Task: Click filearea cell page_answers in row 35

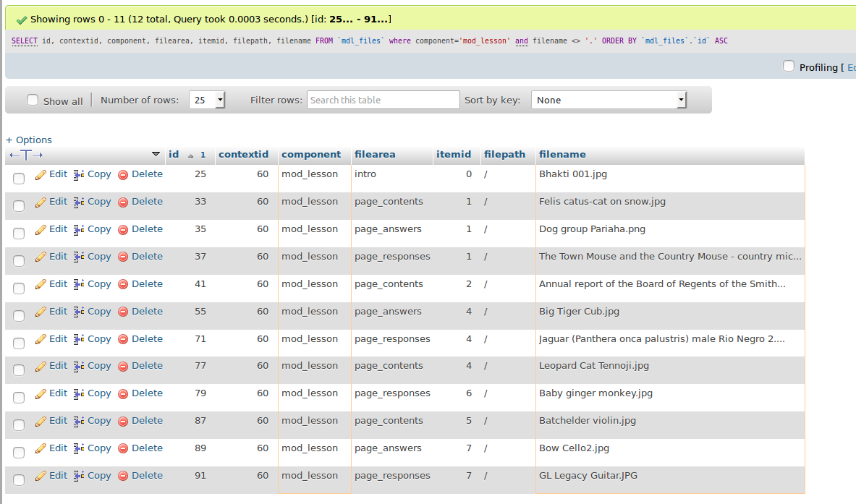Action: (x=388, y=229)
